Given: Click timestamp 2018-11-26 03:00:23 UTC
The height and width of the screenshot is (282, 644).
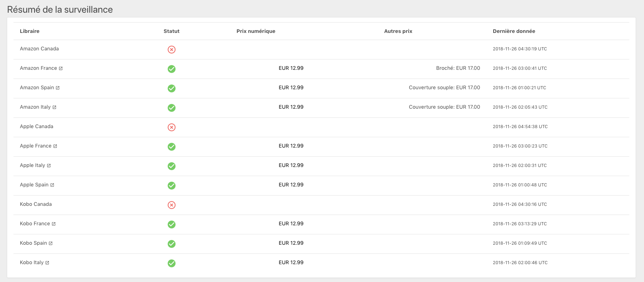Looking at the screenshot, I should click(520, 146).
